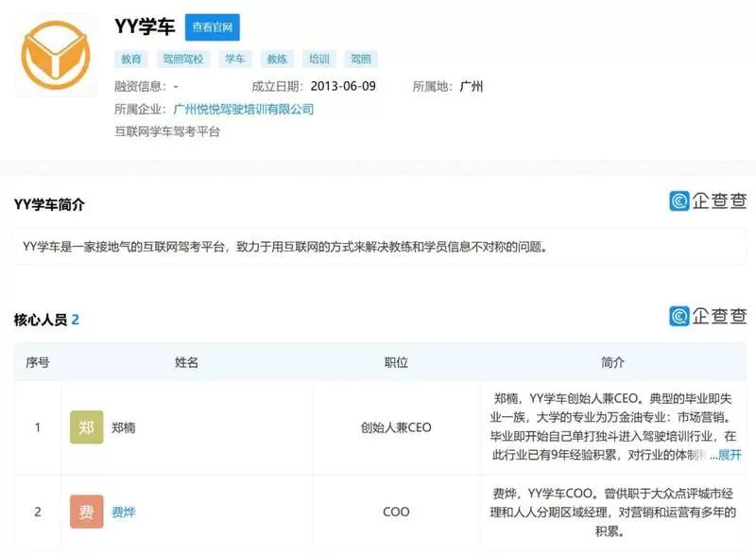Click the 简介 column header
Screen dimensions: 756x557
612,362
